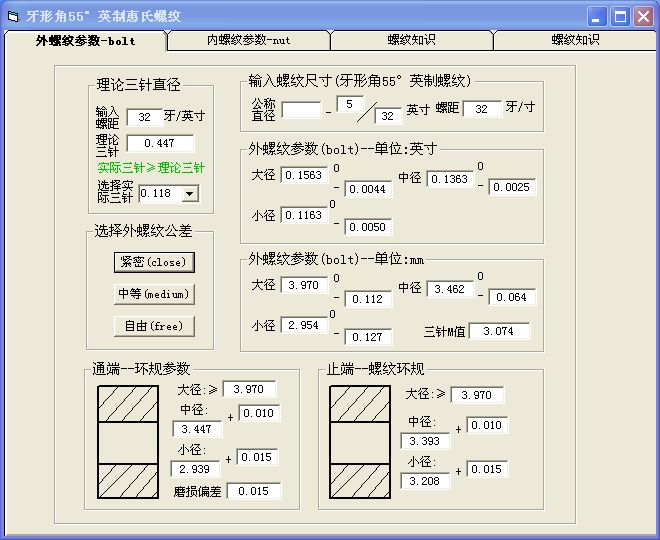Focus the 输入螺距 field in 理论三针直径
This screenshot has width=660, height=540.
pos(144,118)
